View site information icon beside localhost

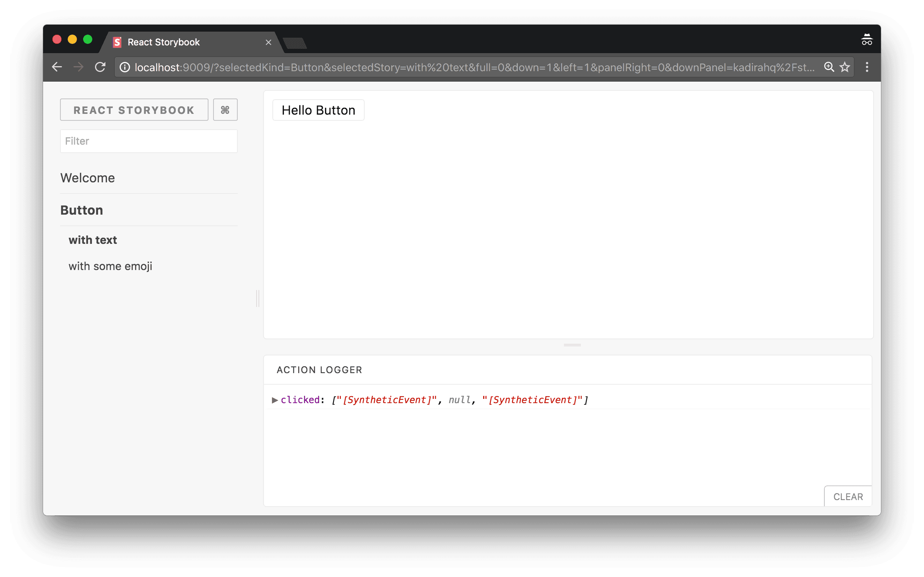125,67
